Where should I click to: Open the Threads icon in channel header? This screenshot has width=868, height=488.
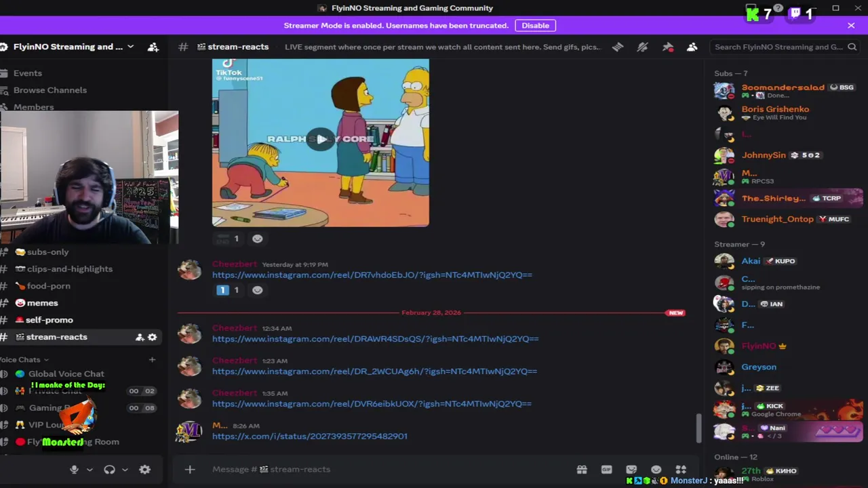pos(618,47)
